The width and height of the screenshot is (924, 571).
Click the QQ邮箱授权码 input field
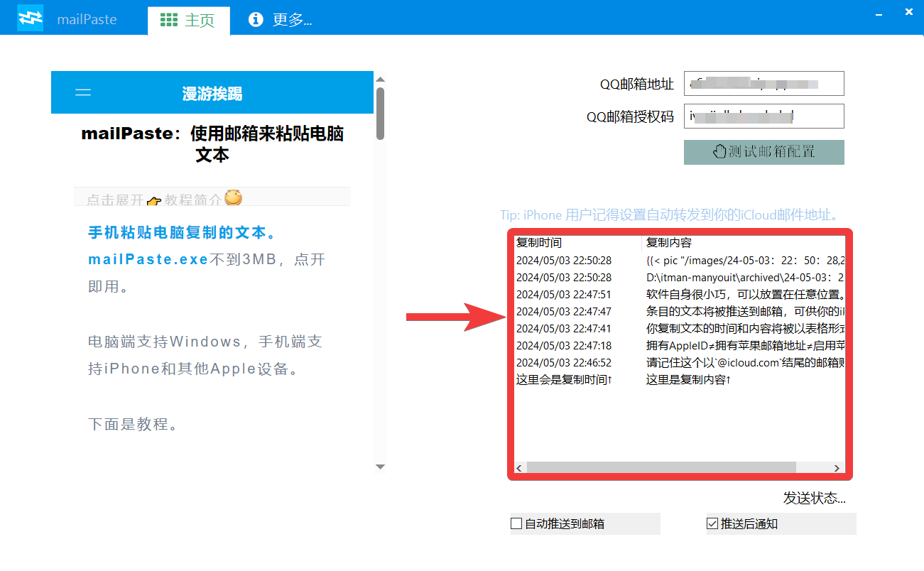coord(763,116)
